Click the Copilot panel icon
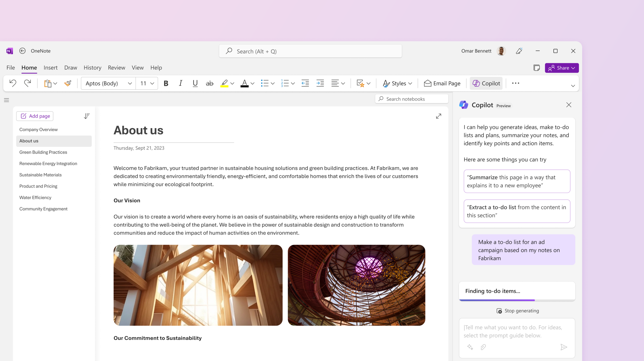 pos(463,105)
